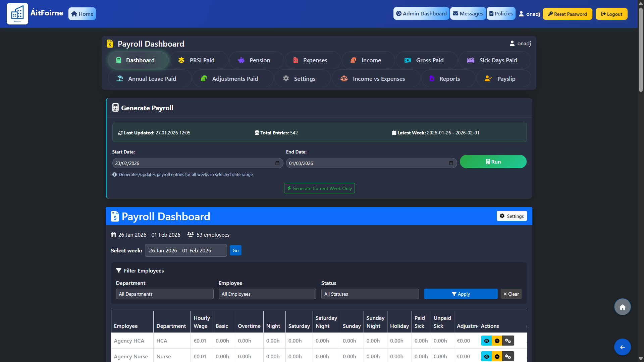Open the eye view icon for Agency HCA
This screenshot has width=644, height=362.
click(x=487, y=341)
